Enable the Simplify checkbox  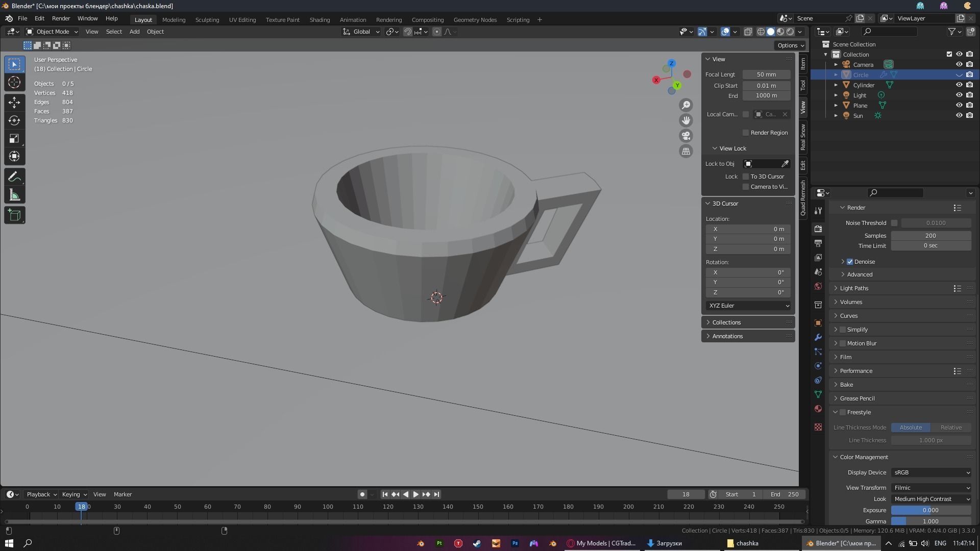point(843,330)
